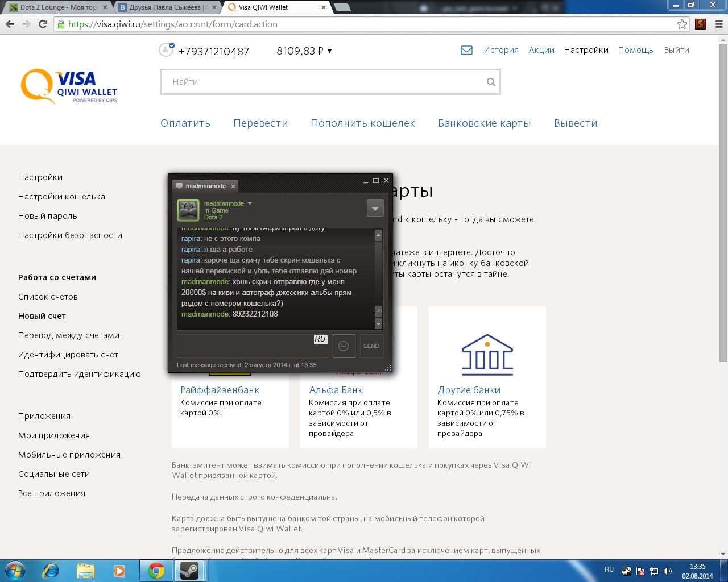Click the network icon in the system tray
Viewport: 728px width, 582px height.
[654, 571]
